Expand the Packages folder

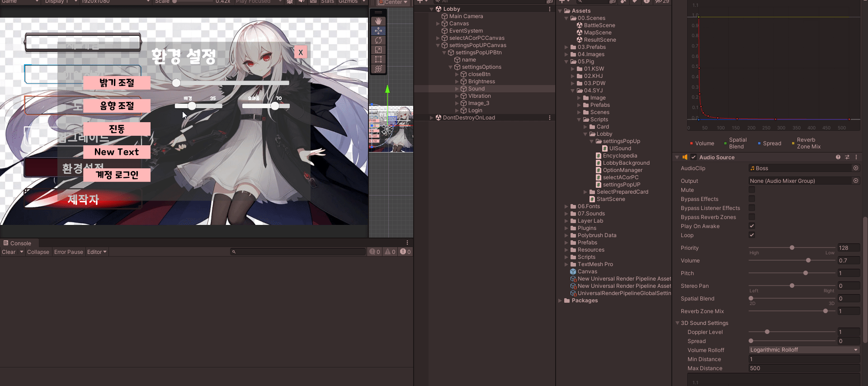pyautogui.click(x=560, y=300)
